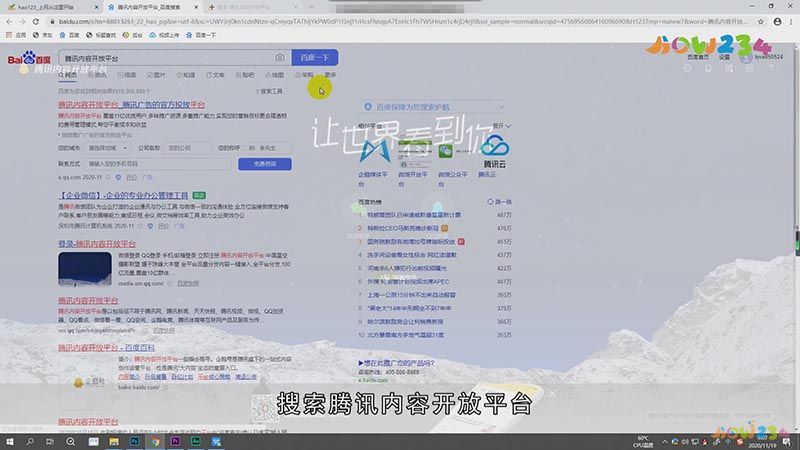The height and width of the screenshot is (450, 800).
Task: Switch to the 文库 search tab
Action: tap(216, 75)
